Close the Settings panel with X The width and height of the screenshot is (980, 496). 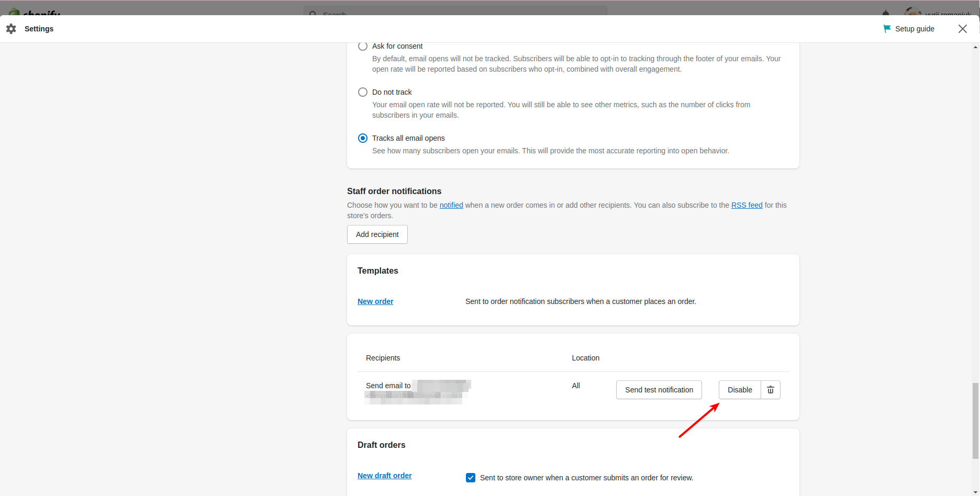tap(962, 29)
